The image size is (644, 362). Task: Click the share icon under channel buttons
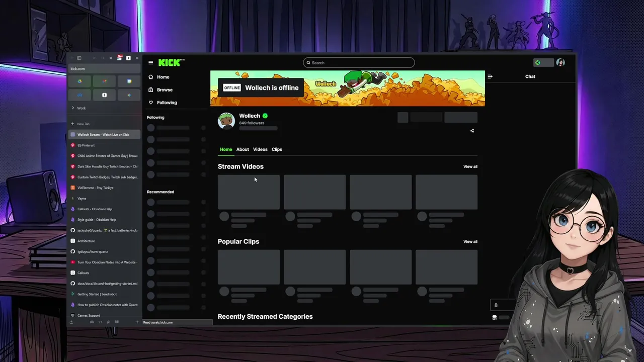[x=472, y=131]
